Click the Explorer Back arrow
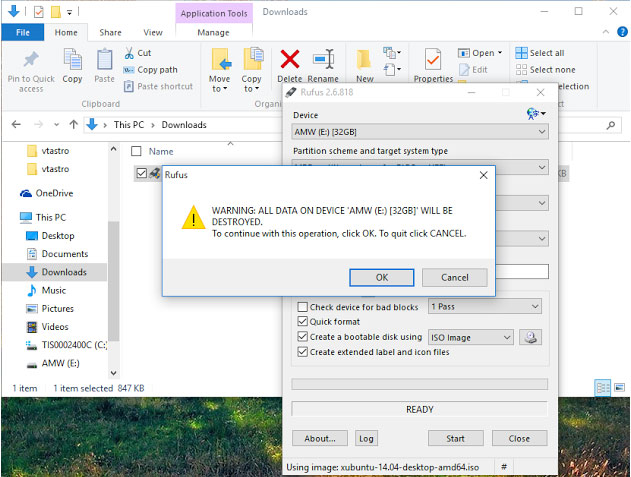The height and width of the screenshot is (477, 631). (16, 124)
